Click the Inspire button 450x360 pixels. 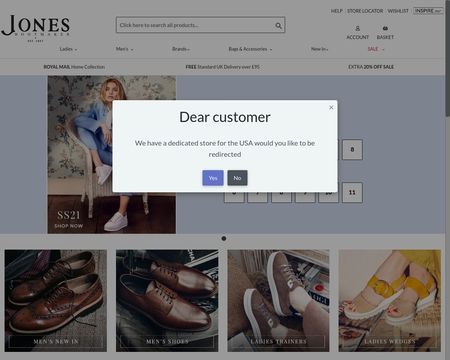[x=428, y=11]
